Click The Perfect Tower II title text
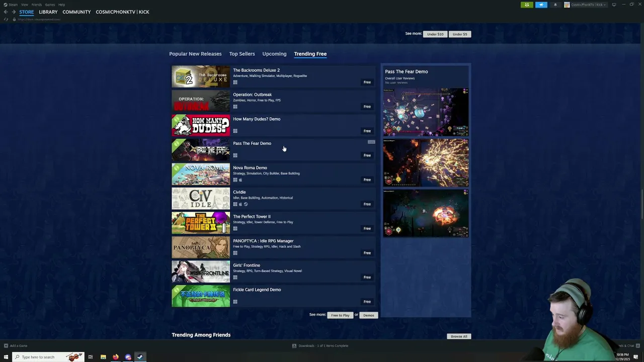644x362 pixels. (x=252, y=217)
